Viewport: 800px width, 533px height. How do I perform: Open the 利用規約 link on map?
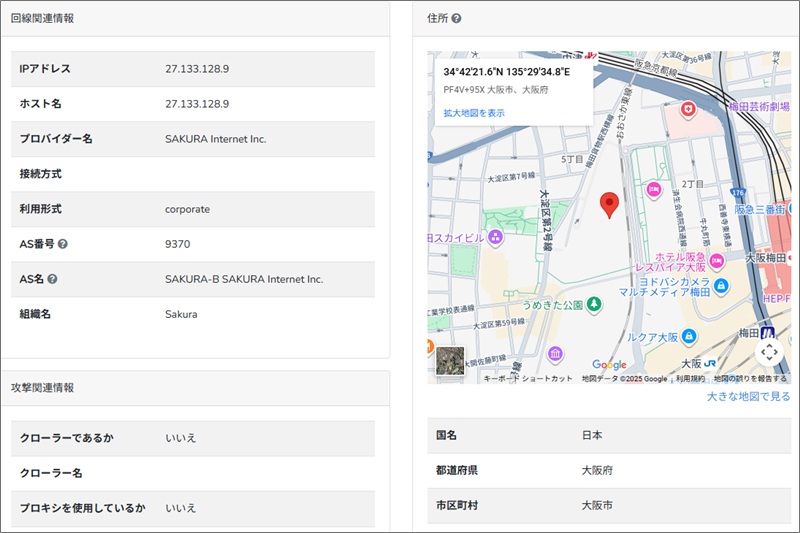[689, 379]
